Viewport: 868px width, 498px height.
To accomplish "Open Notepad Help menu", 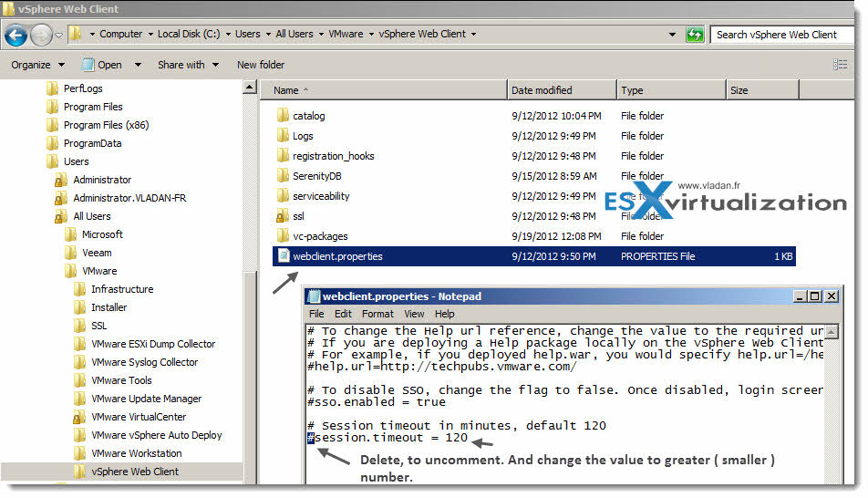I will point(445,314).
